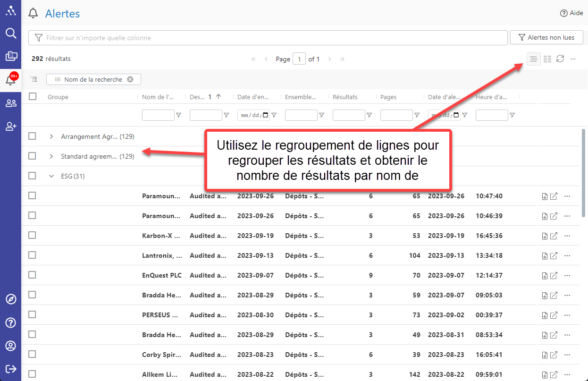This screenshot has height=381, width=588.
Task: Tick the checkbox for the Lantronix row
Action: coord(32,255)
